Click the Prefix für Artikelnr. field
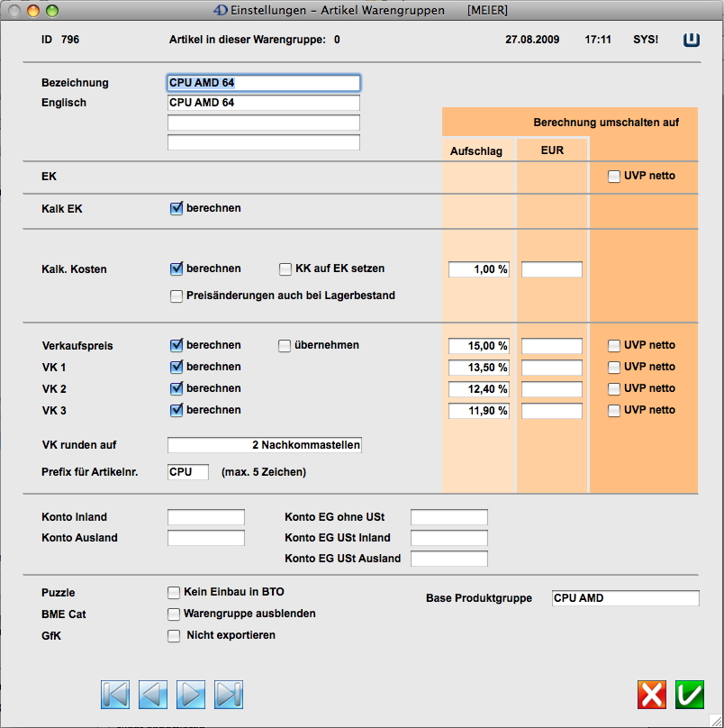The image size is (724, 728). coord(188,472)
